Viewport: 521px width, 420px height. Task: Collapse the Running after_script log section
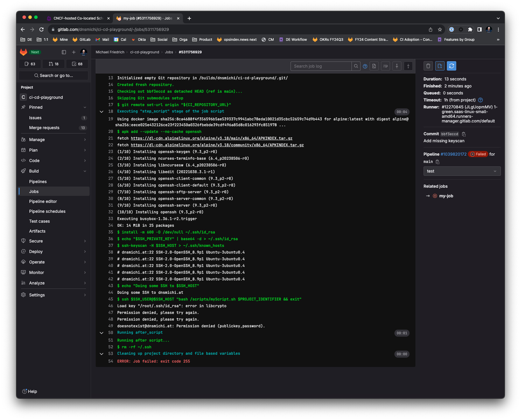(102, 333)
